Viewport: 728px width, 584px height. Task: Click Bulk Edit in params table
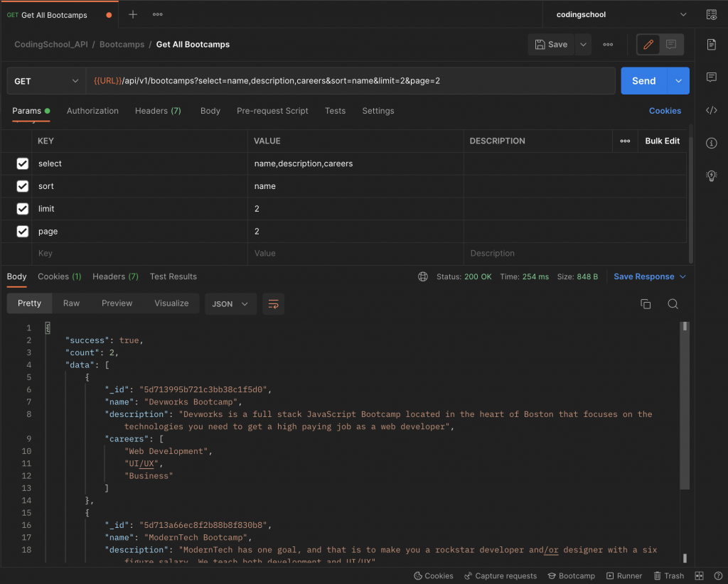[662, 141]
